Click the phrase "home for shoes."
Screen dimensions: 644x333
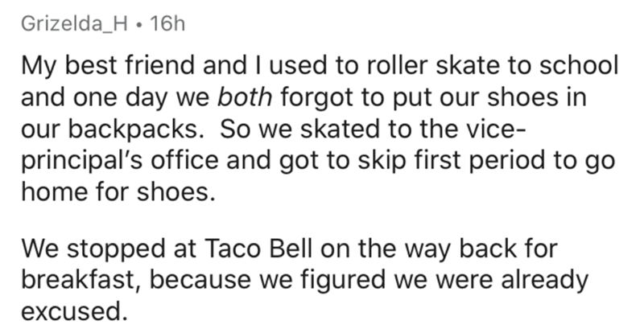(x=118, y=191)
